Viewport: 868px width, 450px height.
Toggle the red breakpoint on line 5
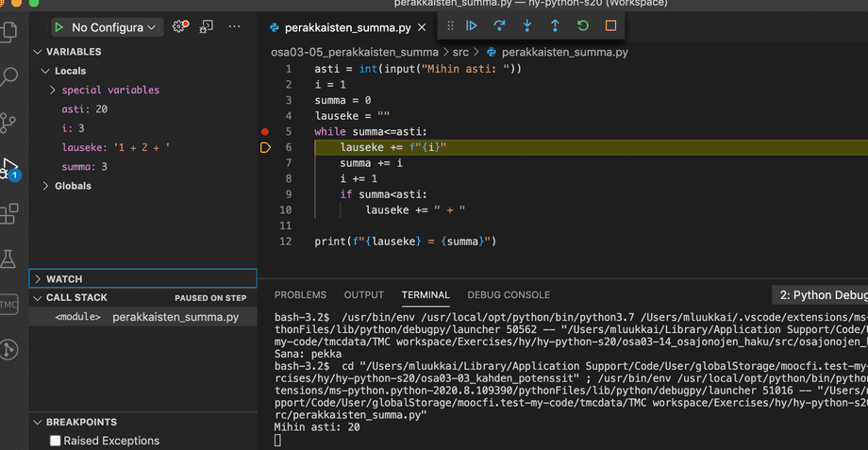[x=265, y=132]
